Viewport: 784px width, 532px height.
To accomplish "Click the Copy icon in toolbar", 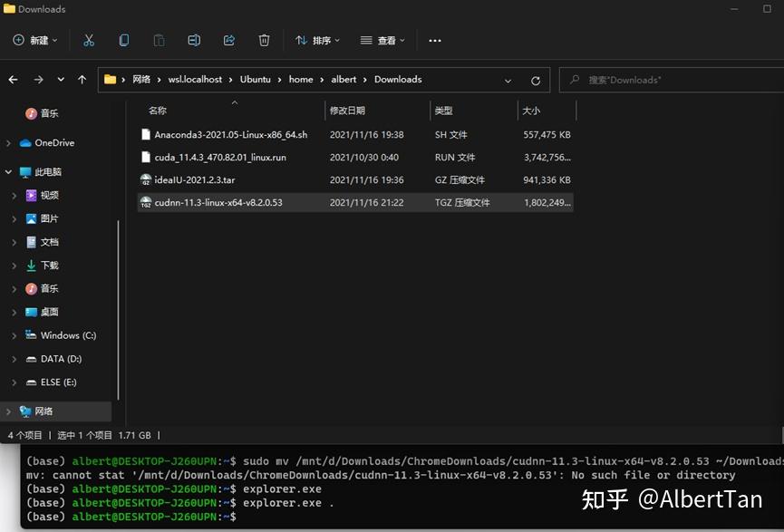I will click(124, 41).
